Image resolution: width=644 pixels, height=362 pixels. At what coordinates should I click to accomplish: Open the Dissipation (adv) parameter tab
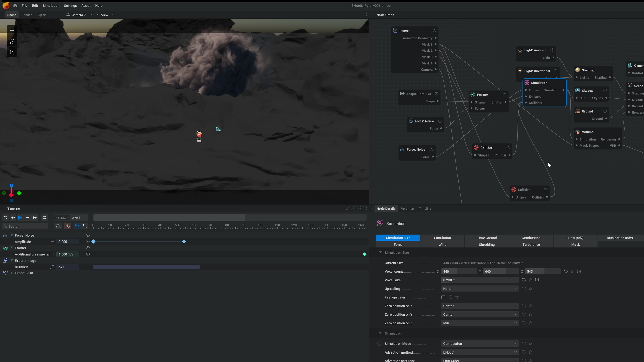click(620, 238)
